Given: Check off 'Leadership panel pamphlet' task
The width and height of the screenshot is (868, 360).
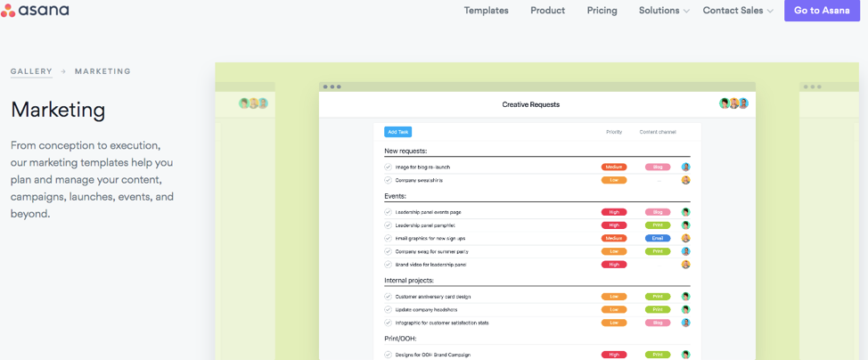Looking at the screenshot, I should pos(388,225).
